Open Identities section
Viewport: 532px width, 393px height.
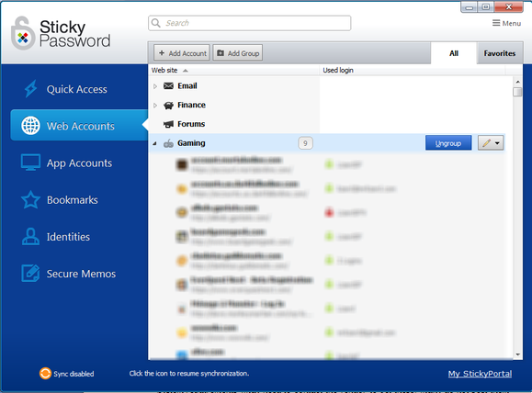pyautogui.click(x=68, y=237)
